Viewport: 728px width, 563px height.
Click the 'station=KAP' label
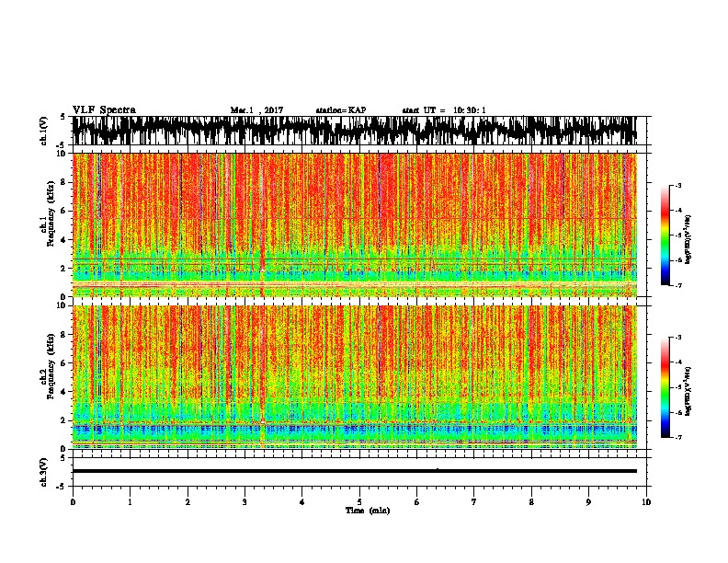(x=341, y=110)
